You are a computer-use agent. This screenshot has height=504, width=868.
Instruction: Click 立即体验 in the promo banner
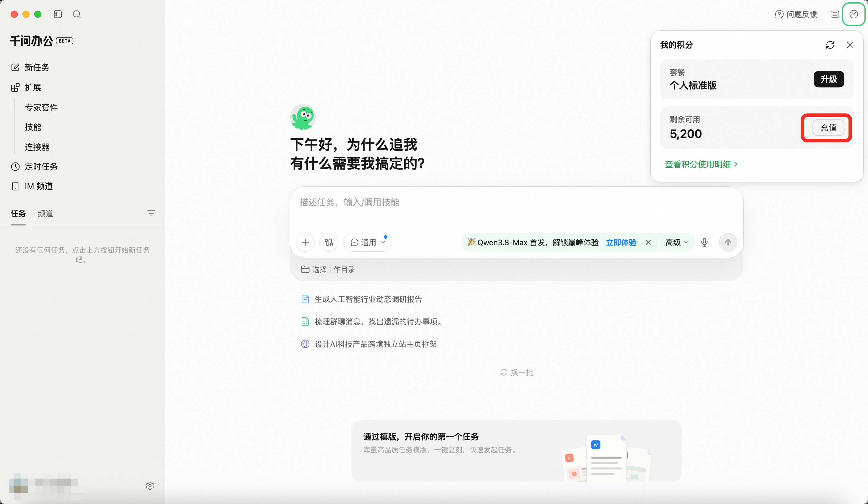tap(621, 242)
